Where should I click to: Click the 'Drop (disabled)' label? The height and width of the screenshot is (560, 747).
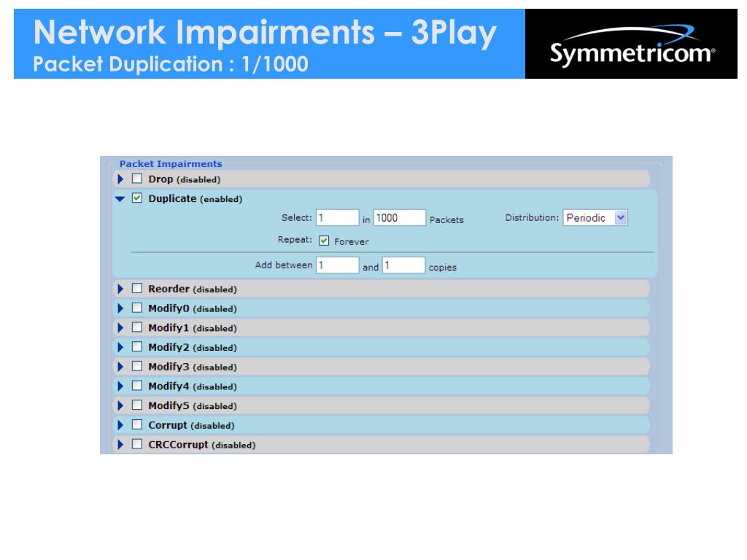click(185, 179)
